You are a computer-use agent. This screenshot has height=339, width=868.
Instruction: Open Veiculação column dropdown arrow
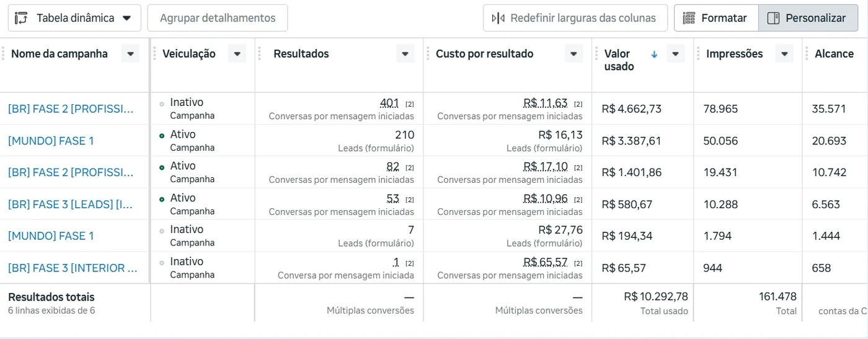237,54
